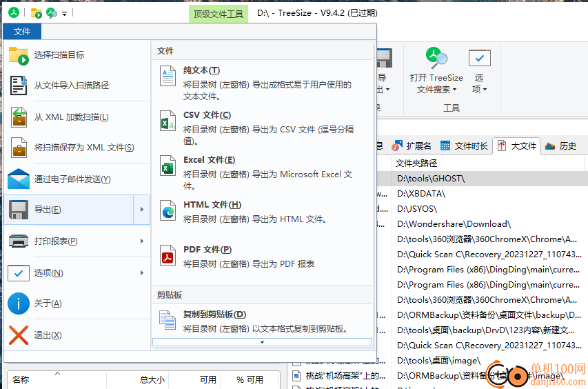
Task: Export as 纯文本(T) plain text
Action: click(x=262, y=83)
